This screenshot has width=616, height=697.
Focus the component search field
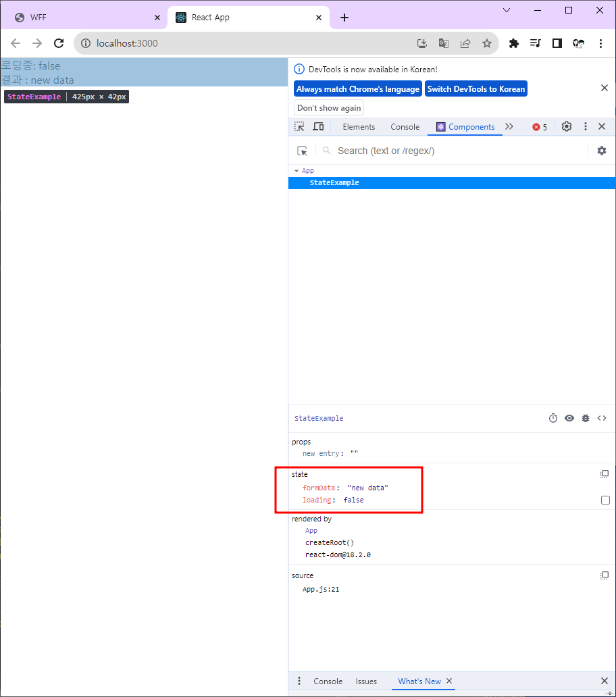click(x=461, y=151)
